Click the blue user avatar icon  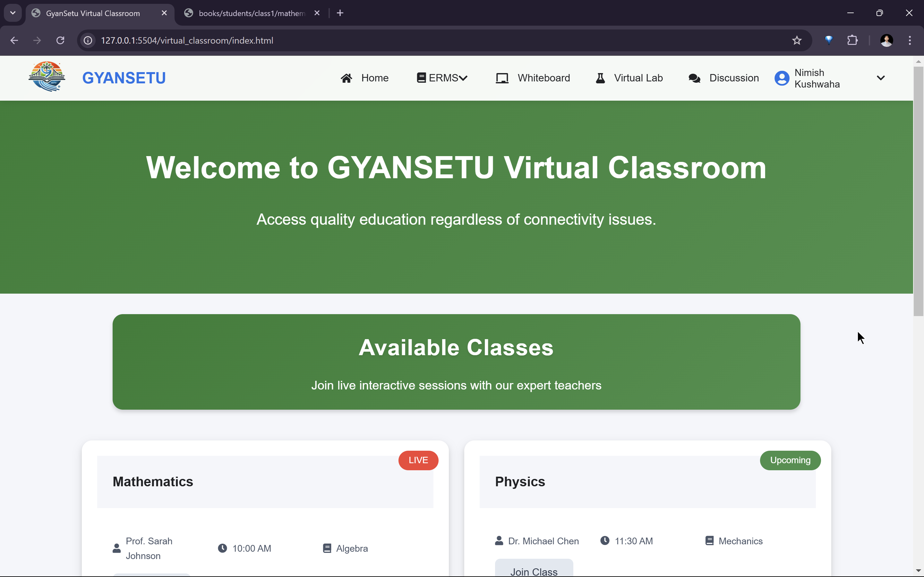782,78
